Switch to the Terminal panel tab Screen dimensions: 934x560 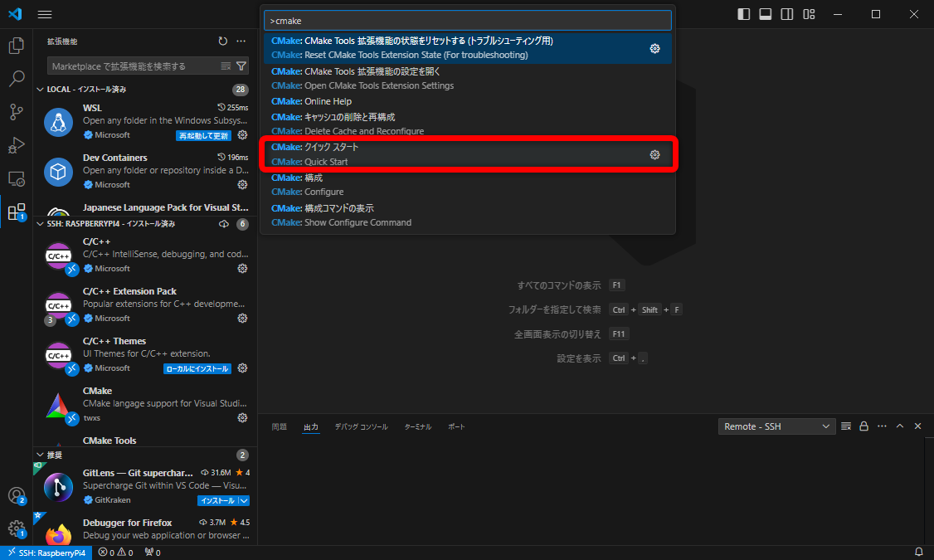[x=417, y=426]
